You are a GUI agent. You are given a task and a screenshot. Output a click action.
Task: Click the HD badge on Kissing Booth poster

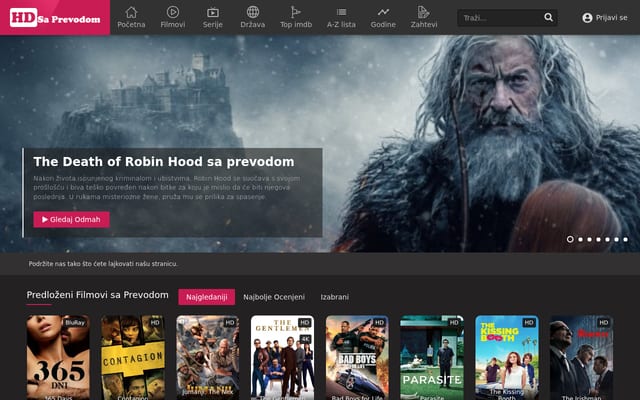(529, 323)
